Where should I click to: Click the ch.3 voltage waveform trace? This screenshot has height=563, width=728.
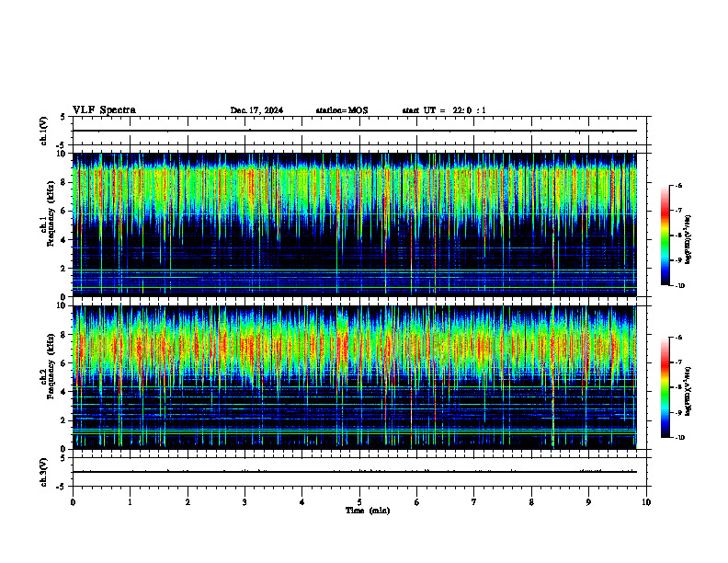[x=354, y=472]
